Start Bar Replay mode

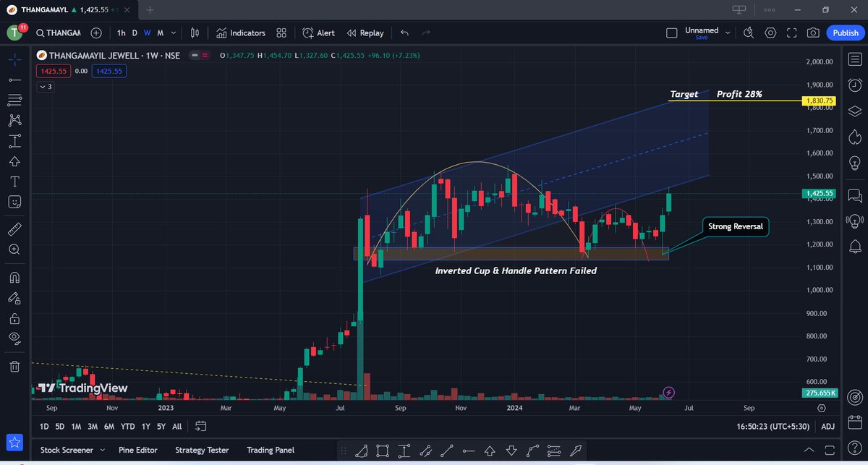click(x=365, y=33)
